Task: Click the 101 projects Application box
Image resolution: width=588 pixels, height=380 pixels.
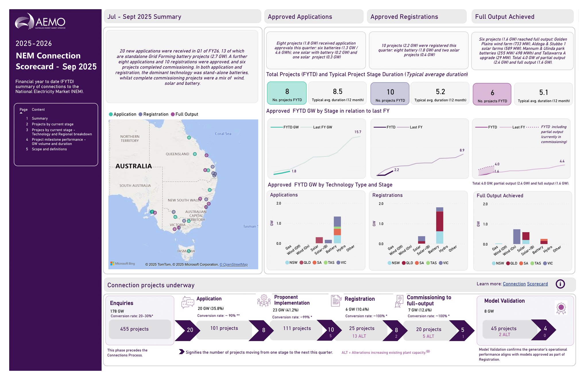Action: pyautogui.click(x=224, y=329)
